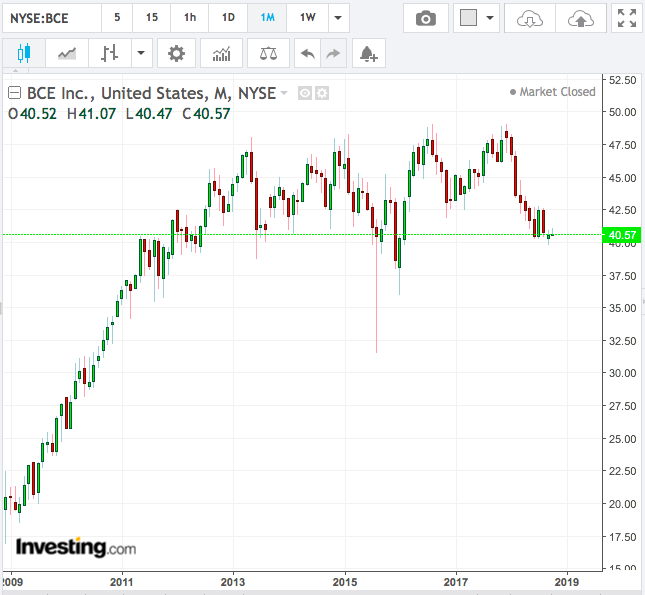
Task: Collapse the BCE Inc. legend
Action: coord(14,93)
